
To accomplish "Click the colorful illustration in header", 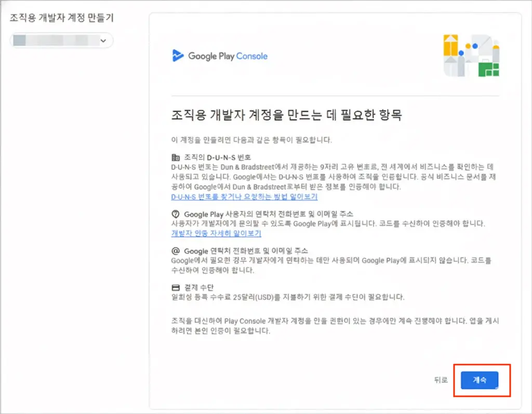I will 471,55.
